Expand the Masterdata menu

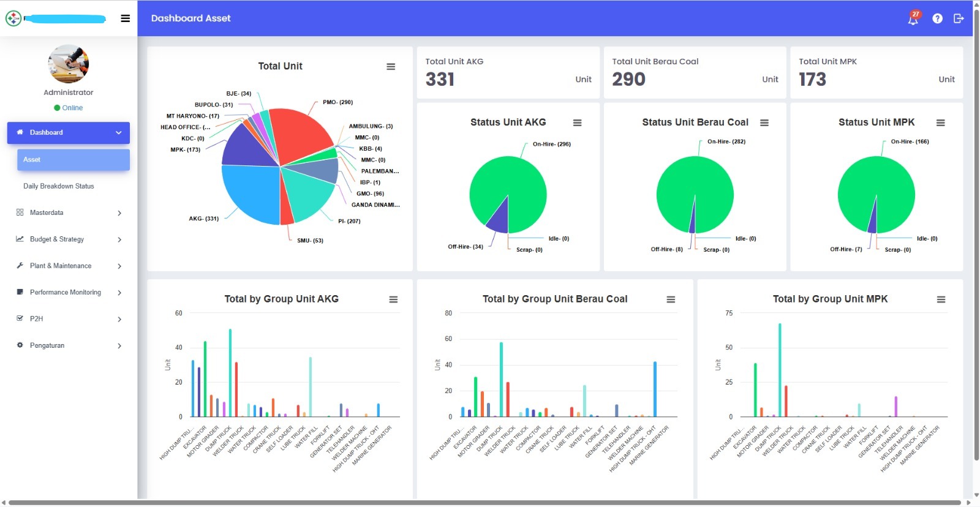[x=69, y=212]
